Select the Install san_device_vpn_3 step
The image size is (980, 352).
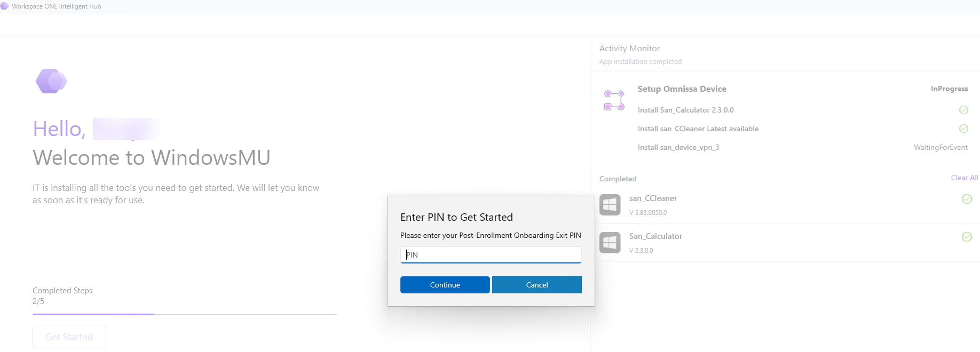click(x=678, y=147)
